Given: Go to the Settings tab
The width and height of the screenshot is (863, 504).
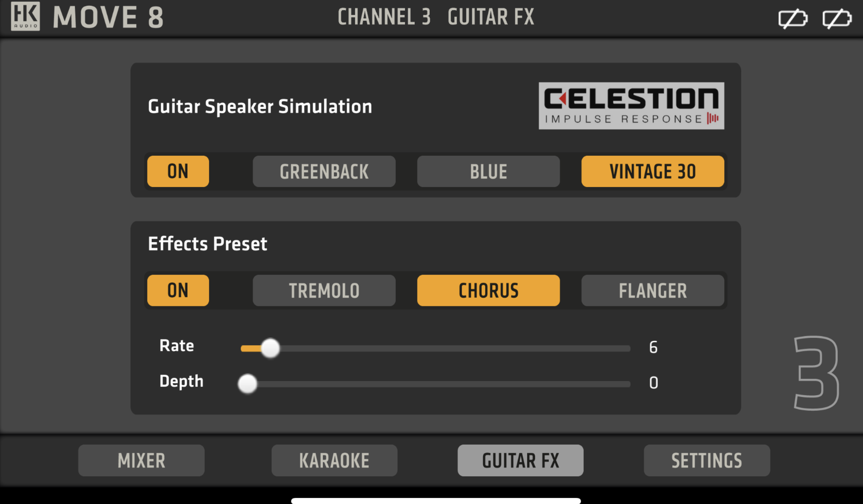Looking at the screenshot, I should point(707,461).
